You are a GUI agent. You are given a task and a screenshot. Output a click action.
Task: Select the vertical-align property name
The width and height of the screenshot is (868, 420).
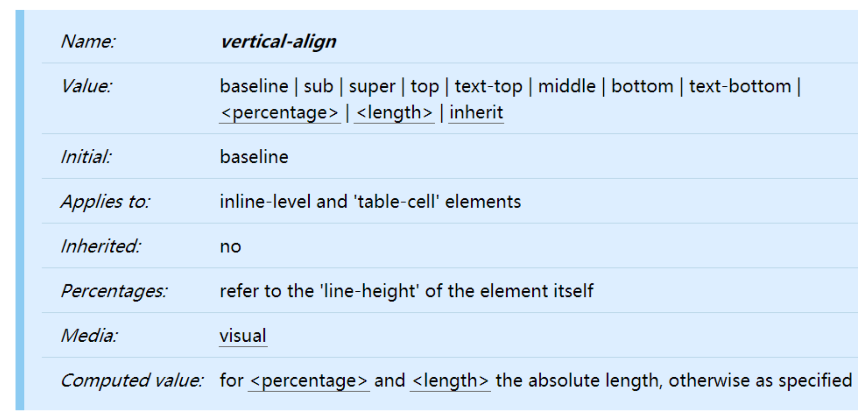(x=278, y=42)
